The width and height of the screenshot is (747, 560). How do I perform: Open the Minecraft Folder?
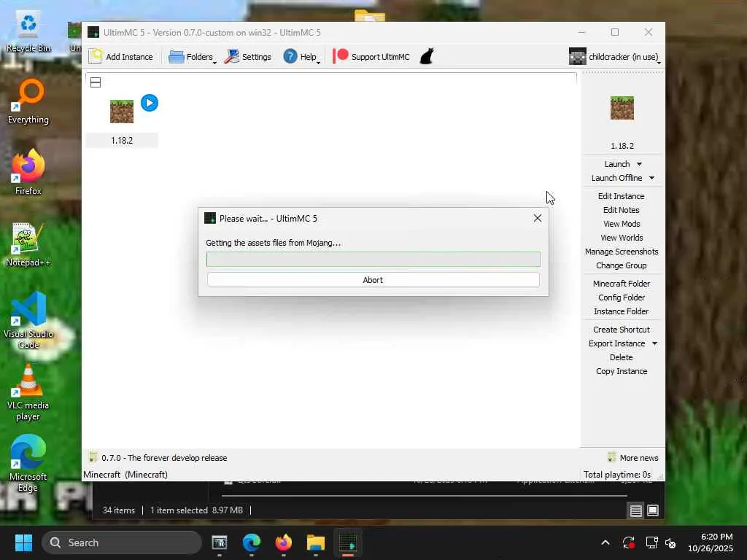click(x=622, y=284)
